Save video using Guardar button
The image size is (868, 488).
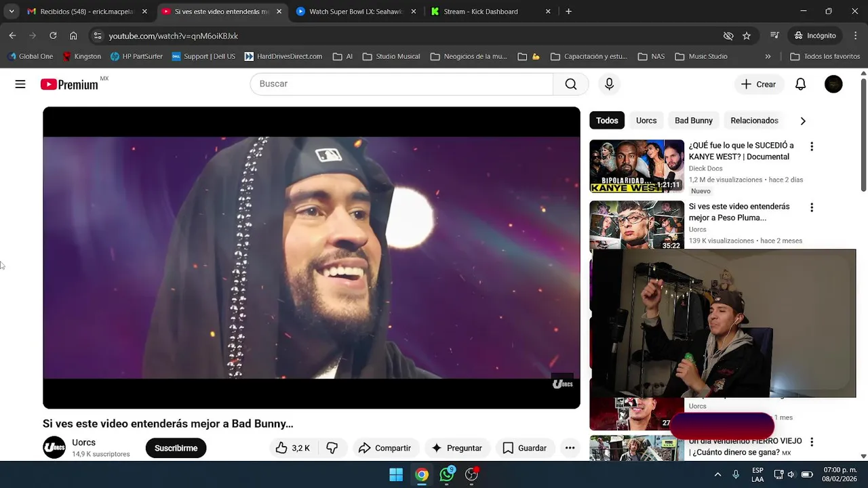pos(524,448)
